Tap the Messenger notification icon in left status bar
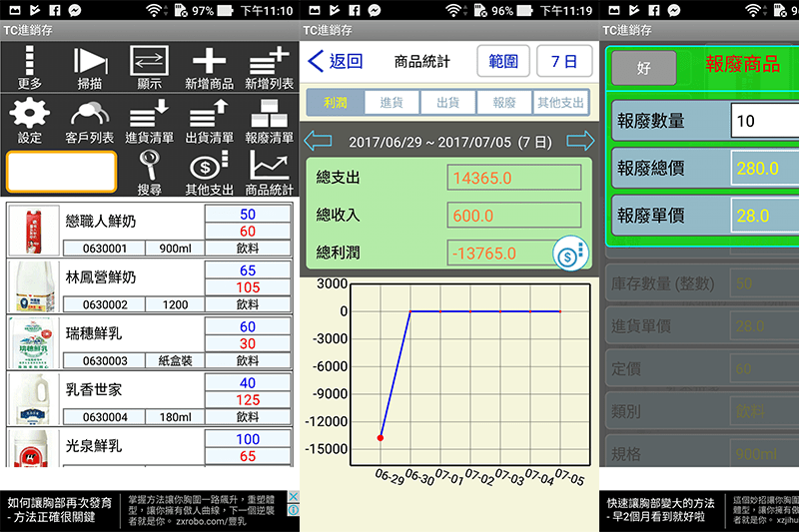Image resolution: width=799 pixels, height=532 pixels. click(75, 10)
